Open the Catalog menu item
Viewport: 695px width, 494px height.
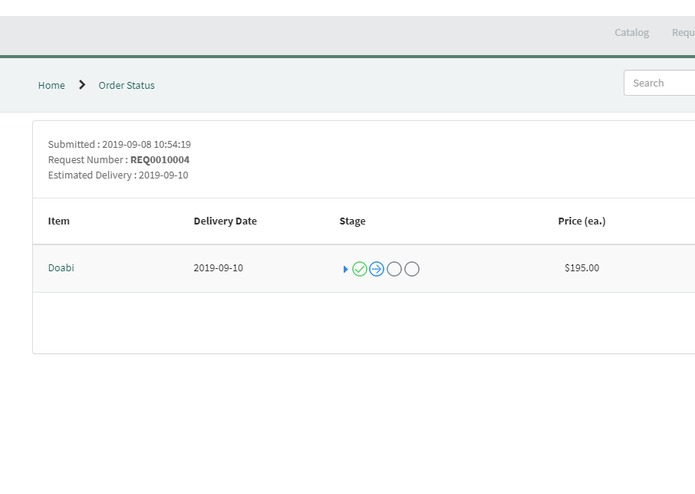coord(632,32)
